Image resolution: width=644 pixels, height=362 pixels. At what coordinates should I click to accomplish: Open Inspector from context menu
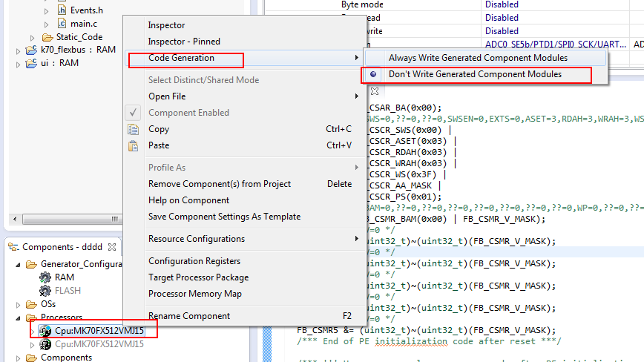(166, 25)
